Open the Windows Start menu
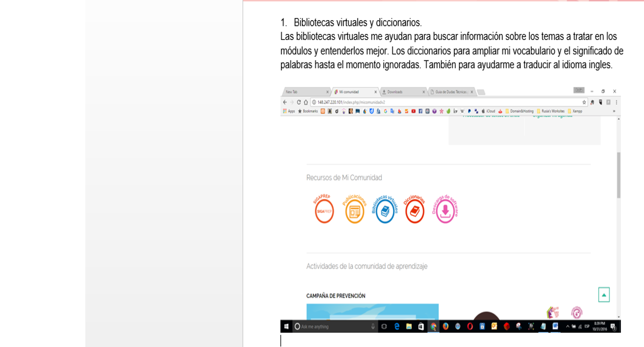Screen dimensions: 644x347 coord(286,326)
